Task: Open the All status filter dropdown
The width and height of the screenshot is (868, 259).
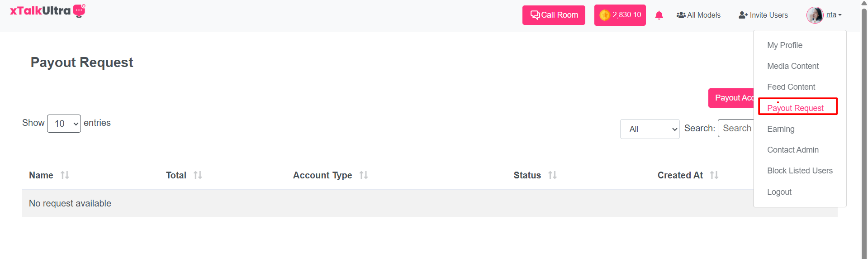Action: [x=650, y=129]
